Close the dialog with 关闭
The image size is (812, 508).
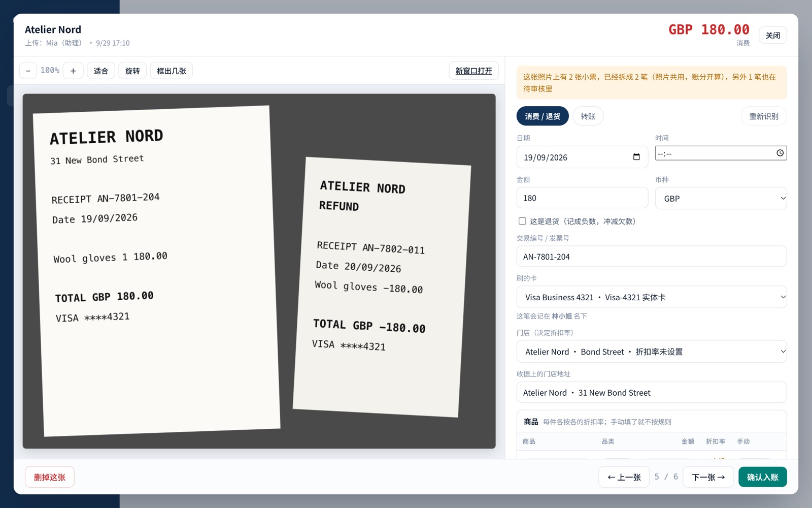(773, 35)
